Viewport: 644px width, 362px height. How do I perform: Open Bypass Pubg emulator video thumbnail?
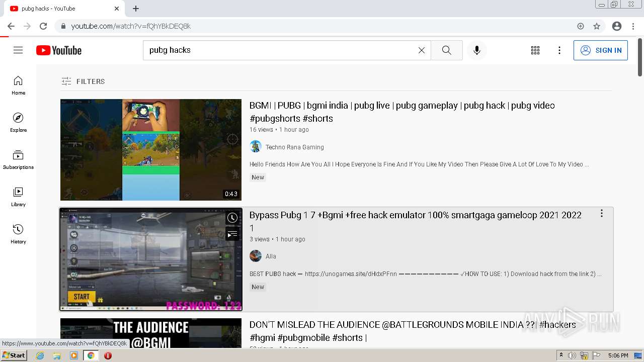[151, 259]
